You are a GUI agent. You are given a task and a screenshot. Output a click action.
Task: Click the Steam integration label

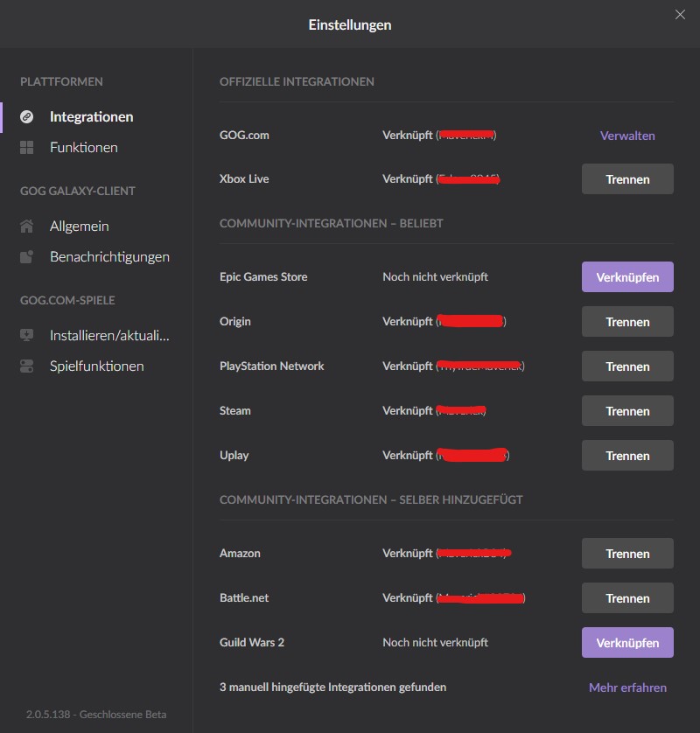(234, 411)
